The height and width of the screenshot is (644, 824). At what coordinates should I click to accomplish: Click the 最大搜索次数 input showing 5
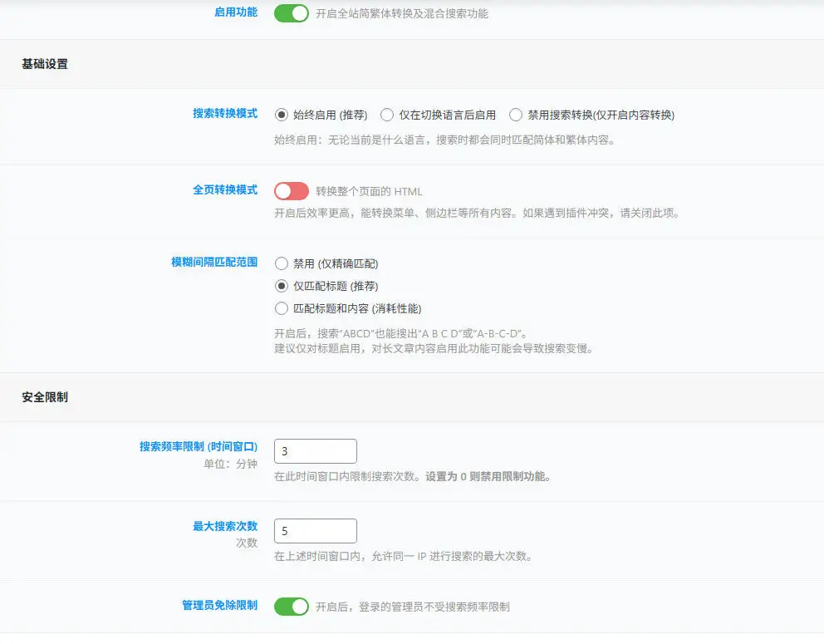click(315, 530)
